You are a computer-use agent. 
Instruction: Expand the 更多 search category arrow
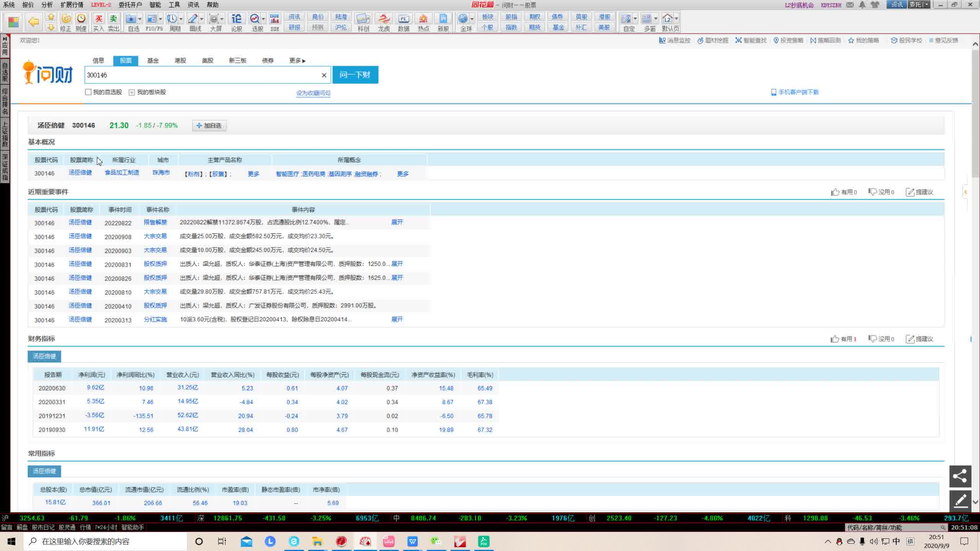(x=304, y=61)
